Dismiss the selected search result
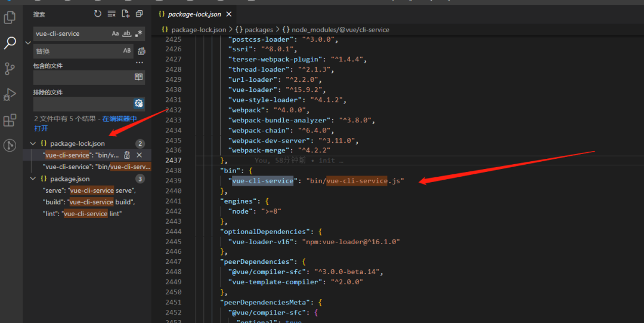644x323 pixels. click(139, 155)
